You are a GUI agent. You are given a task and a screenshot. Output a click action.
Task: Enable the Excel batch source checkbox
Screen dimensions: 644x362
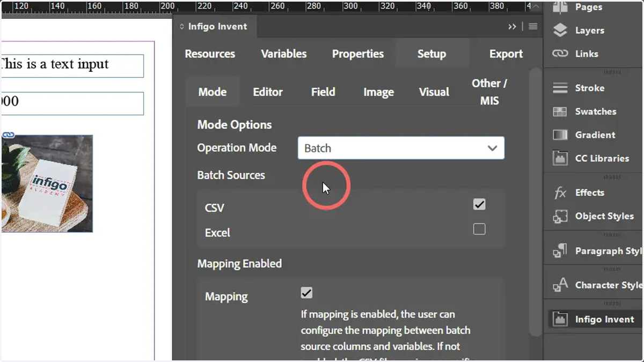(x=479, y=229)
